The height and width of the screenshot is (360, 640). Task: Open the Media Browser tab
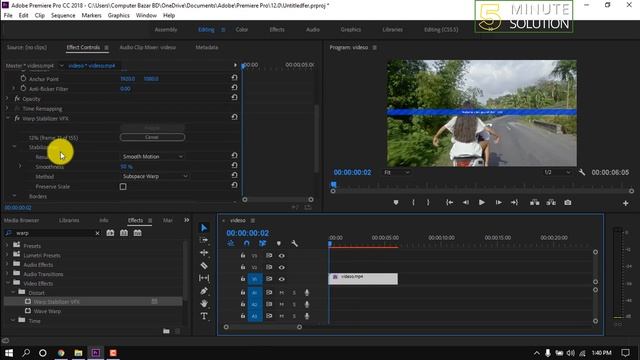(22, 220)
